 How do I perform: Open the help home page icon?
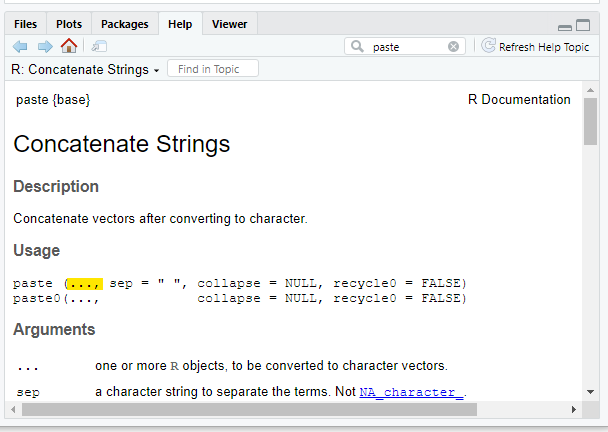[69, 46]
